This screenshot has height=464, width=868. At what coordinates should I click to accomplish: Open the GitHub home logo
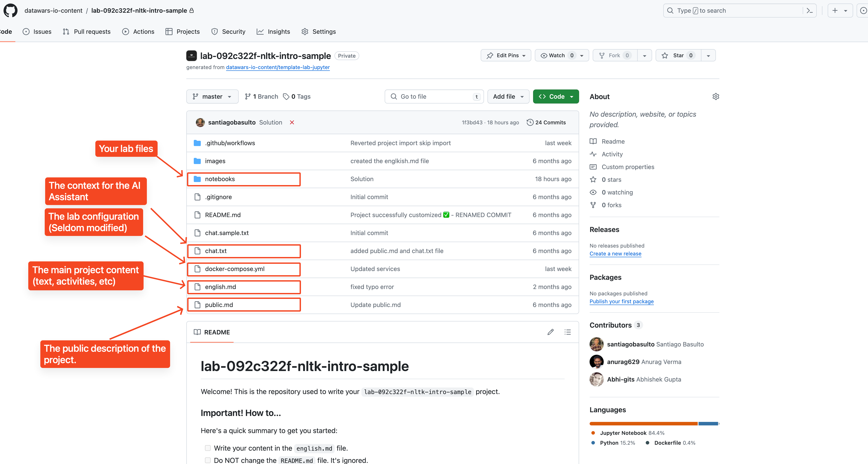point(11,11)
